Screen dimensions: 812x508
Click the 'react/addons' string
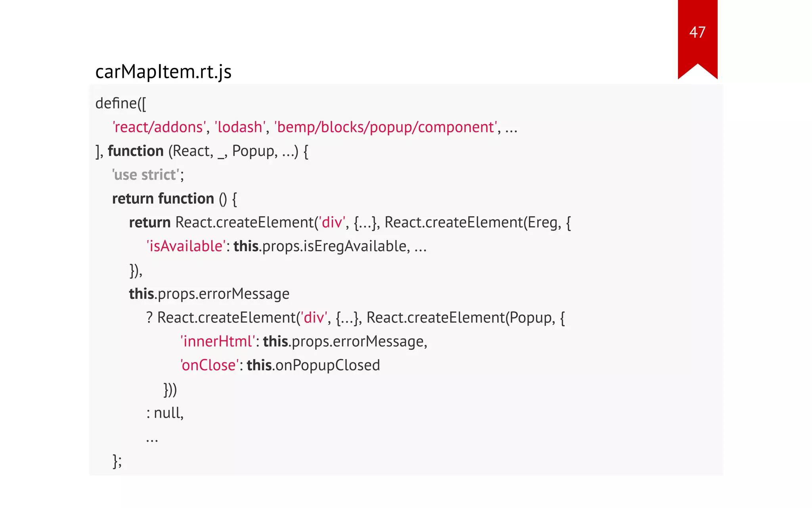click(x=159, y=127)
